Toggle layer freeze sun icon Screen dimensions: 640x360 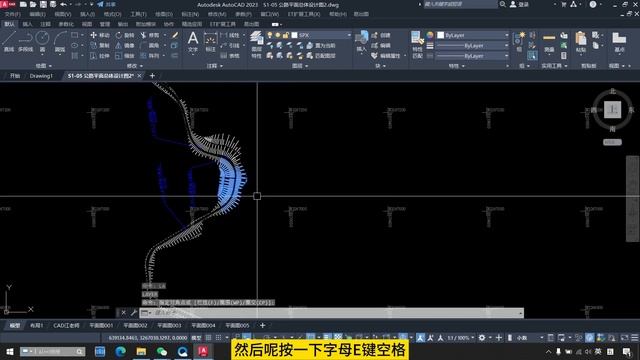point(278,36)
